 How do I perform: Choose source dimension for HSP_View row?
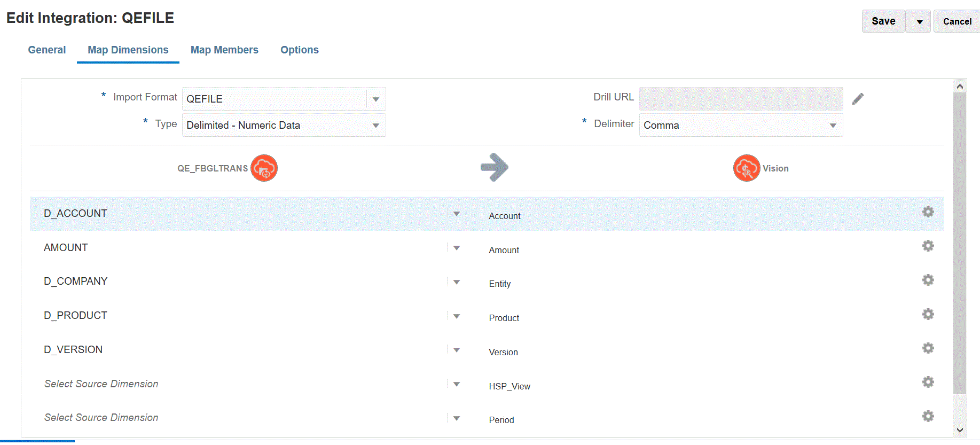[456, 384]
